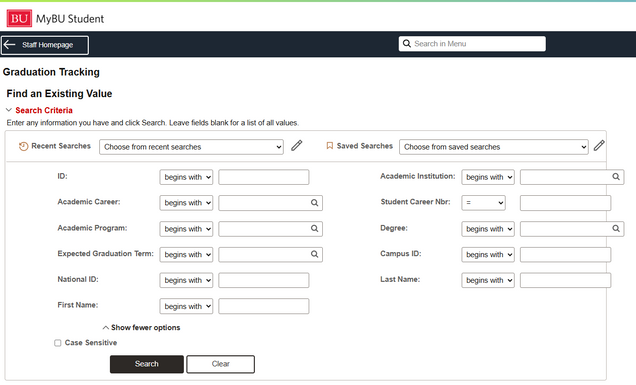Open the Expected Graduation Term operator dropdown
Screen dimensions: 636x385
[186, 254]
